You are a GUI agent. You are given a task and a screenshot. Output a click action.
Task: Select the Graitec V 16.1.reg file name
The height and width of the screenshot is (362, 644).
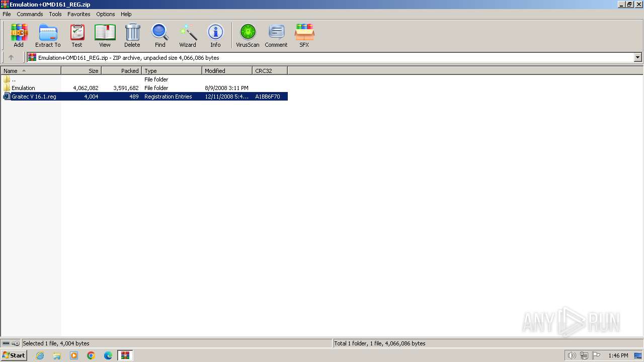tap(34, 97)
